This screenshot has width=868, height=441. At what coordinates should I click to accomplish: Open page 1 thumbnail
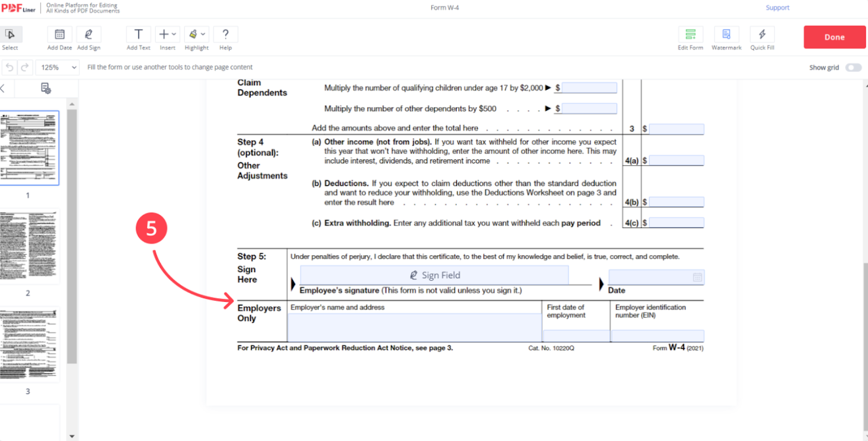coord(28,148)
